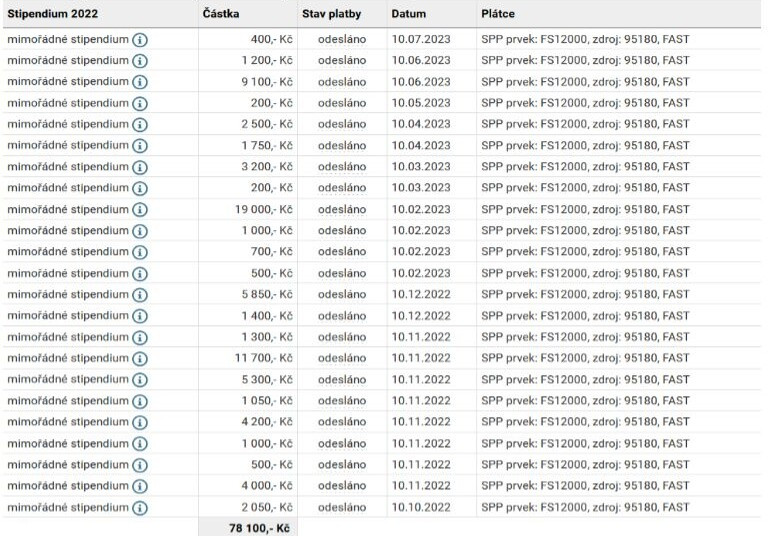Image resolution: width=769 pixels, height=536 pixels.
Task: Open info icon for the 1 750,- Kč stipend
Action: [x=140, y=146]
